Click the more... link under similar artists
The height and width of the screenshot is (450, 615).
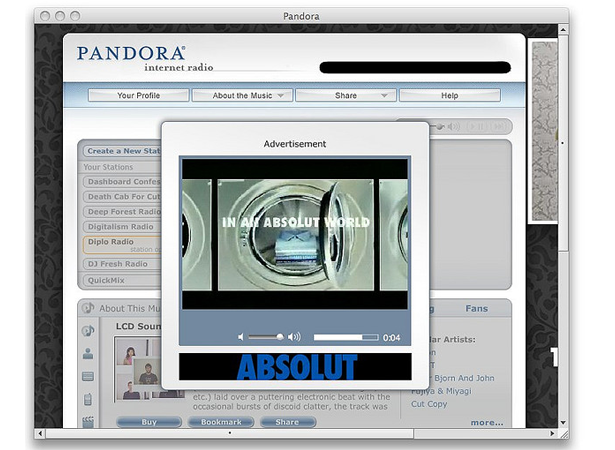coord(487,423)
